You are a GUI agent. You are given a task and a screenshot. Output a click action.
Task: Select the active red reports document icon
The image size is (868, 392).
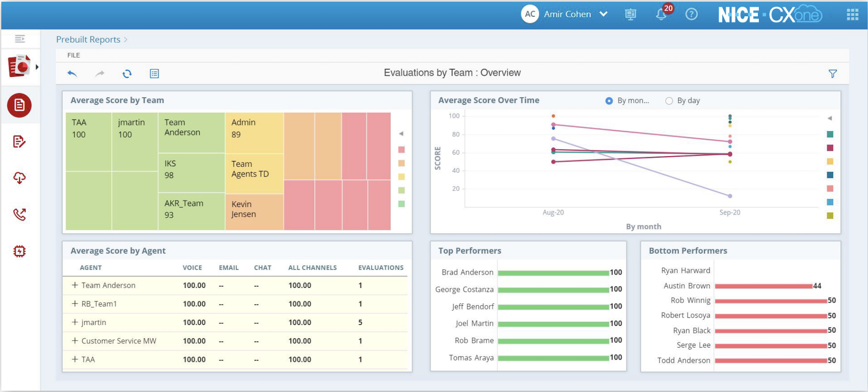[x=20, y=105]
